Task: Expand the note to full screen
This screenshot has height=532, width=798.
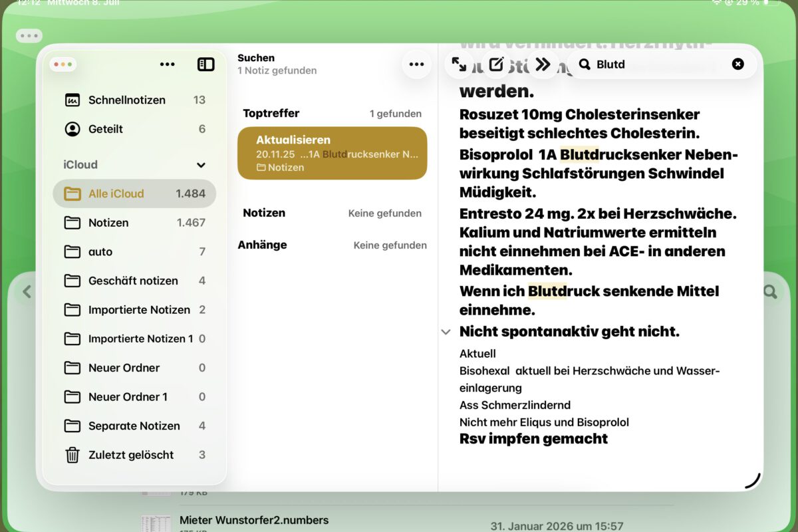Action: click(459, 64)
